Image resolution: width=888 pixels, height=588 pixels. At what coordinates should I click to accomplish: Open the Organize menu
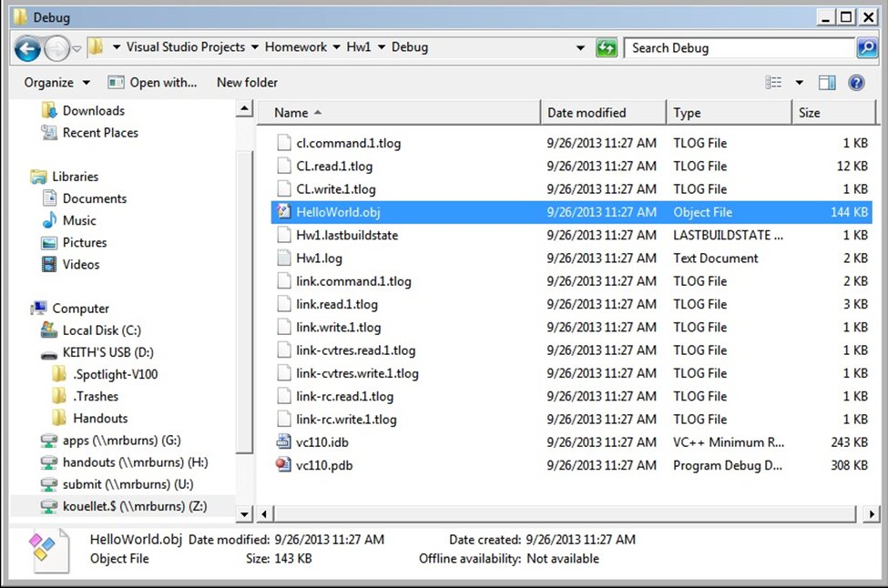coord(56,83)
